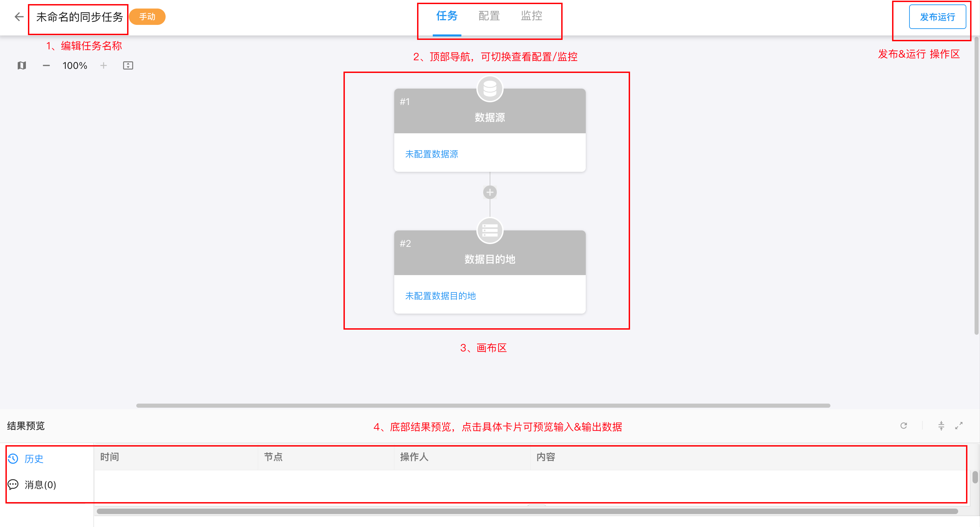The height and width of the screenshot is (527, 980).
Task: Edit the task name 未命名的同步任务
Action: (x=79, y=17)
